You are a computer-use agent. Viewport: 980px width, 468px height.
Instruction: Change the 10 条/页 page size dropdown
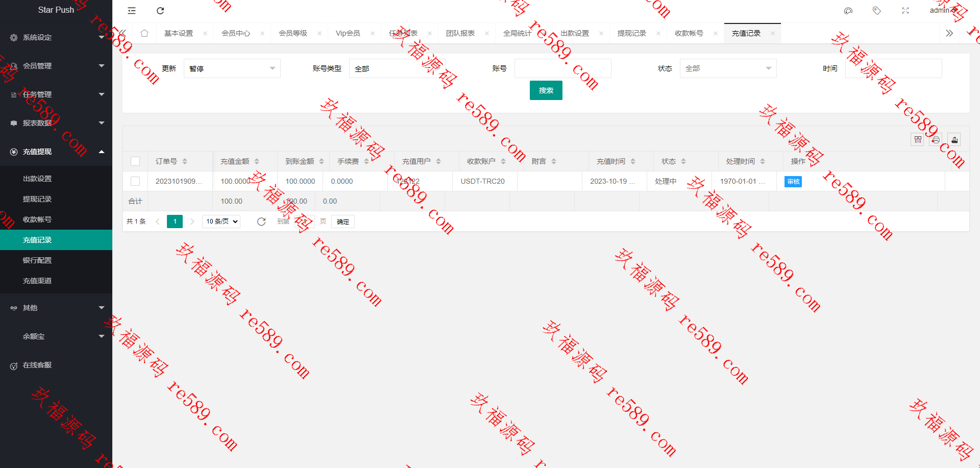222,221
